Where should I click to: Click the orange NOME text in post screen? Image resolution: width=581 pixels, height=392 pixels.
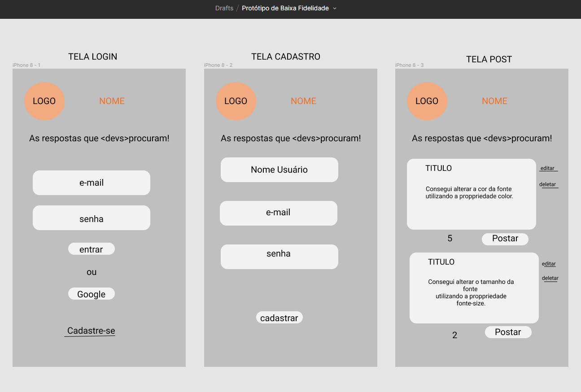coord(495,101)
